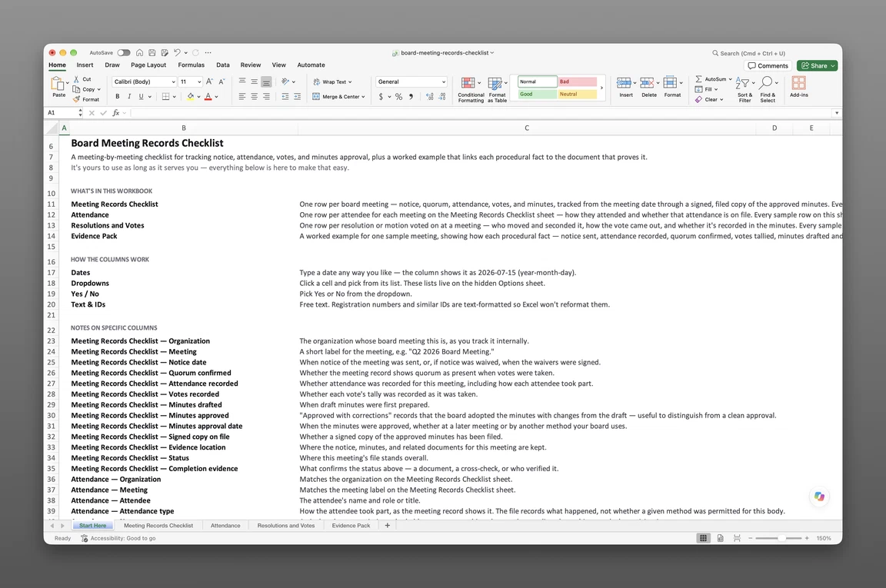Image resolution: width=886 pixels, height=588 pixels.
Task: Switch to Evidence Pack sheet tab
Action: coord(351,525)
